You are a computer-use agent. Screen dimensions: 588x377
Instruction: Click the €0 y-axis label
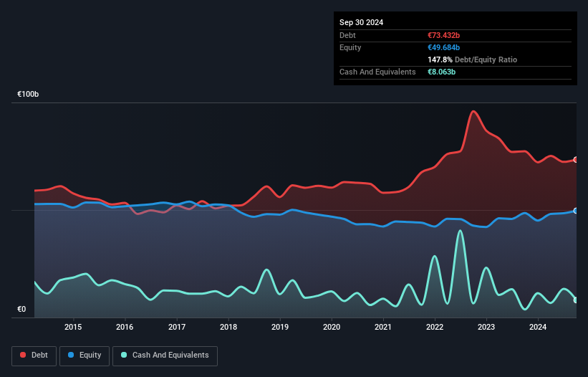21,309
